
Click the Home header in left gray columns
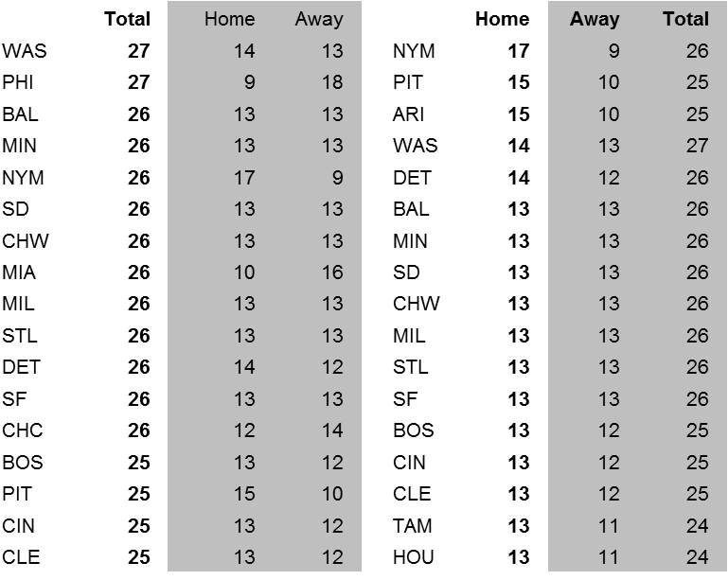click(x=229, y=19)
